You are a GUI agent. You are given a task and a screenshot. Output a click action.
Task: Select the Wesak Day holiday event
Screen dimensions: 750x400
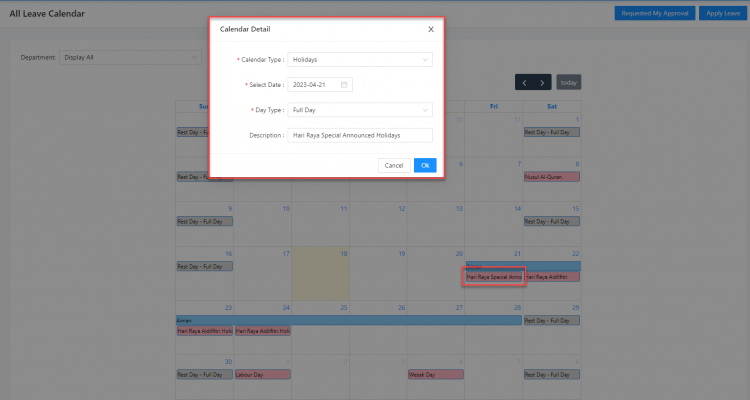(x=436, y=375)
